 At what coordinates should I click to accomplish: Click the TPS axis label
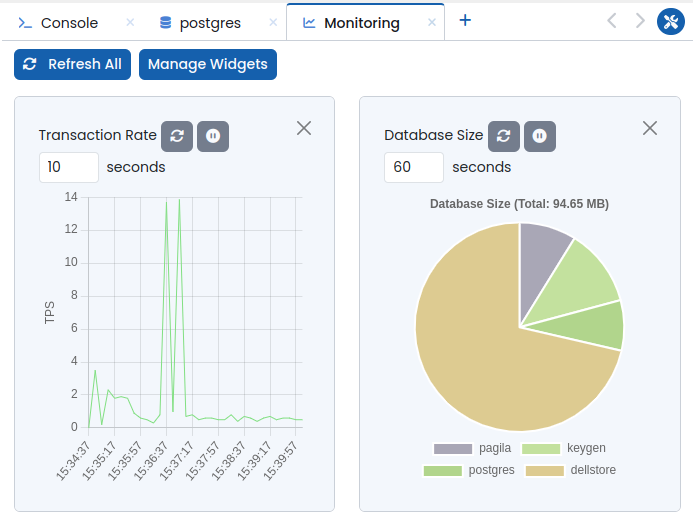click(49, 312)
